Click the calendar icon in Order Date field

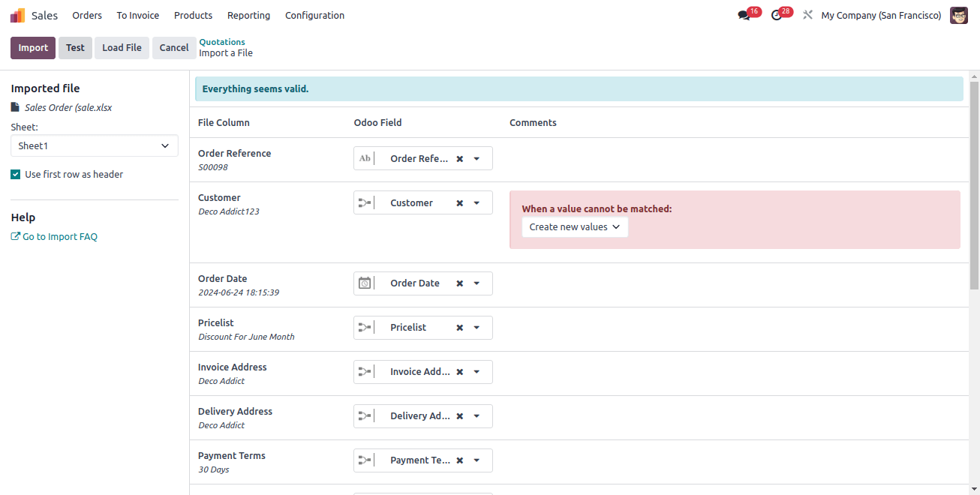pyautogui.click(x=365, y=283)
